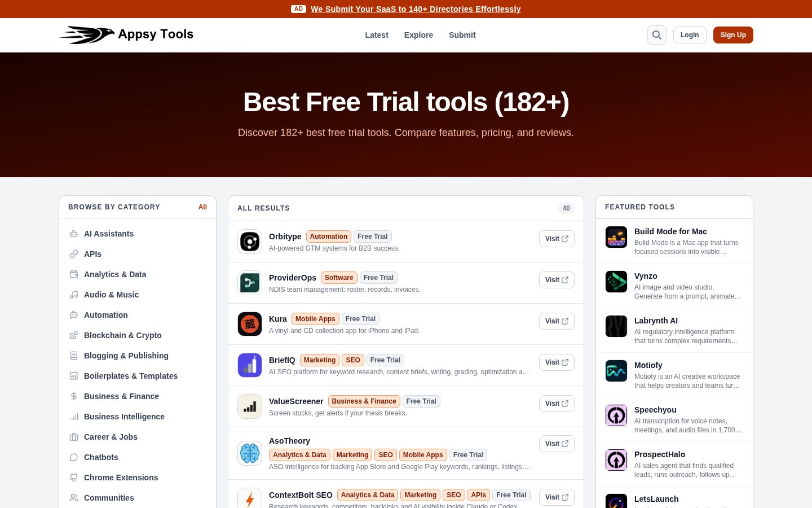
Task: Click ContextBolt SEO's APIs tag
Action: tap(479, 495)
